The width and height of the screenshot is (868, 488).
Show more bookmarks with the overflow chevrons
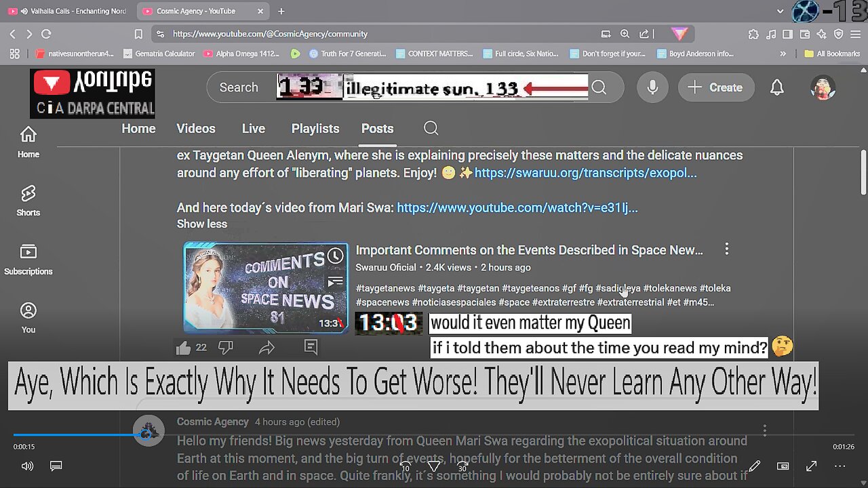(783, 54)
